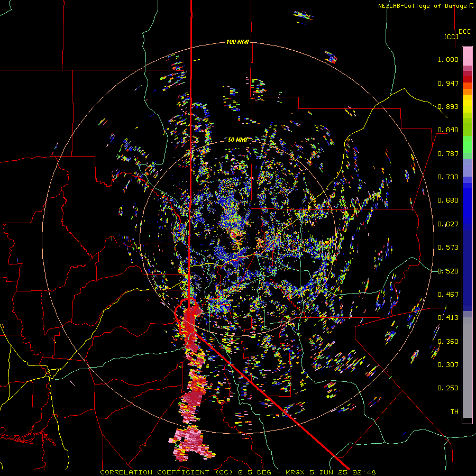Click the 50 NMI range ring label
Viewport: 476px width, 476px height.
coord(237,140)
